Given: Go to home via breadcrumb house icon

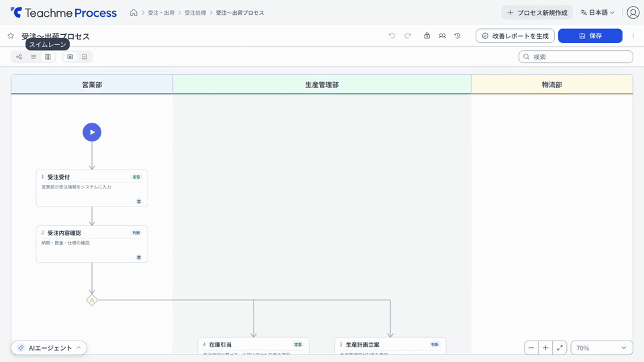Looking at the screenshot, I should [x=133, y=13].
